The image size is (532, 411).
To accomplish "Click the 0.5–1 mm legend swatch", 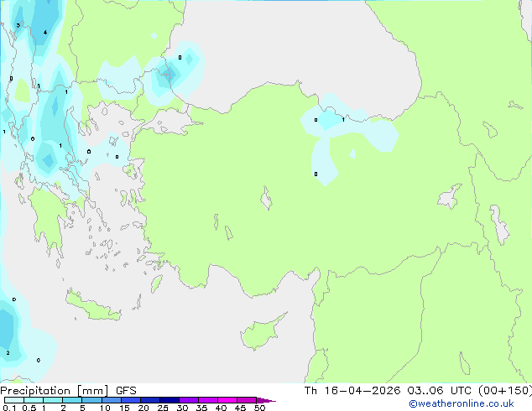I will coord(34,400).
